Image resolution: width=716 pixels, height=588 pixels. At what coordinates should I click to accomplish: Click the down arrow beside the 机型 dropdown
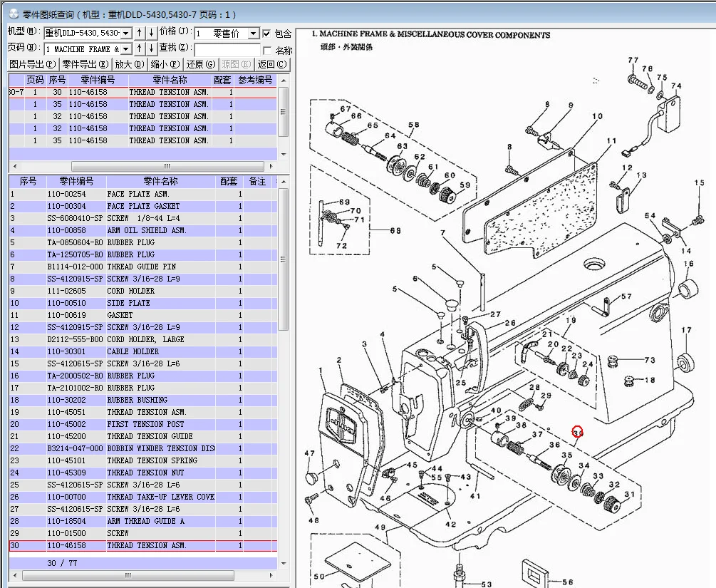[x=151, y=33]
